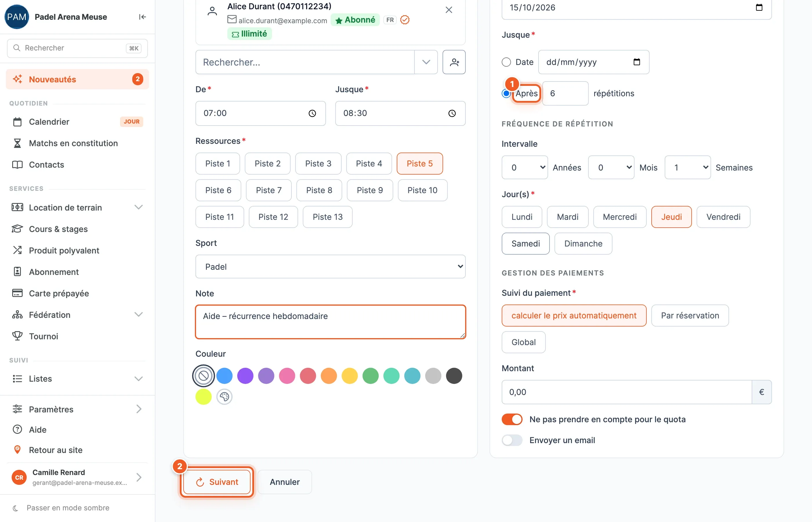This screenshot has width=812, height=522.
Task: Pick the blue color swatch
Action: coord(224,376)
